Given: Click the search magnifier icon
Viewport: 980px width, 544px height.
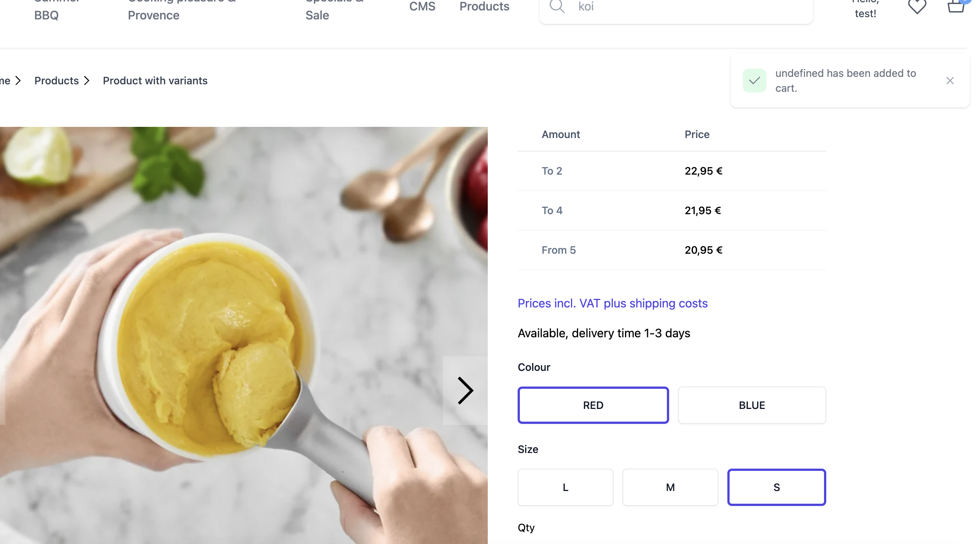Looking at the screenshot, I should point(557,6).
